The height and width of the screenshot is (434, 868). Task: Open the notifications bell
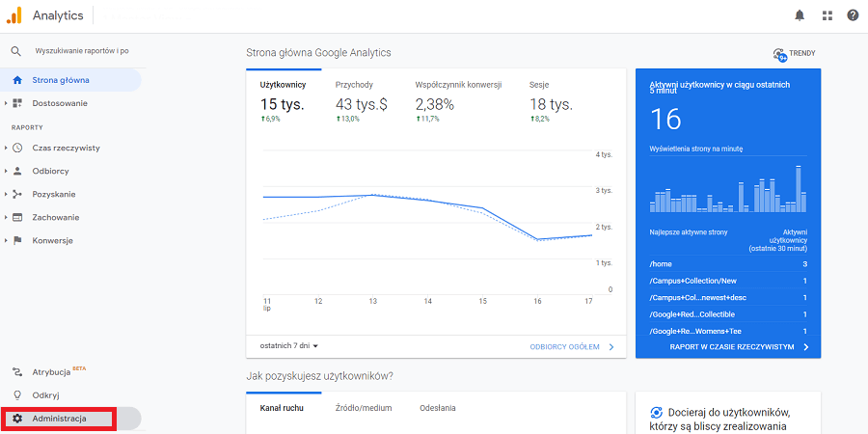[800, 15]
